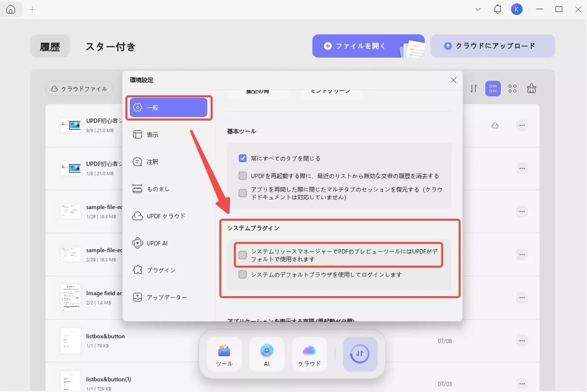Open thumbnail of Image field file
587x392 pixels.
pos(71,298)
